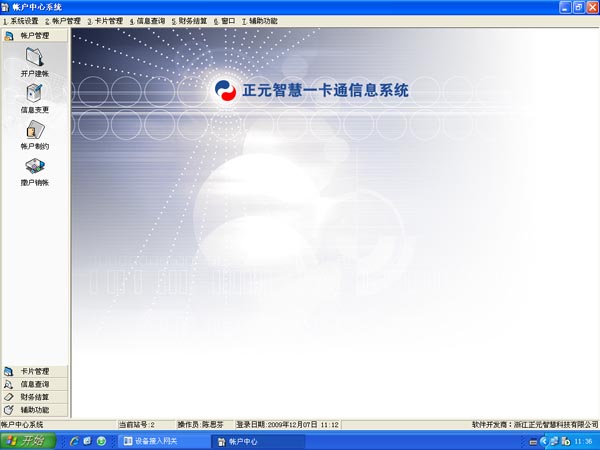Open the 财务结算 menu in menu bar

coord(189,21)
